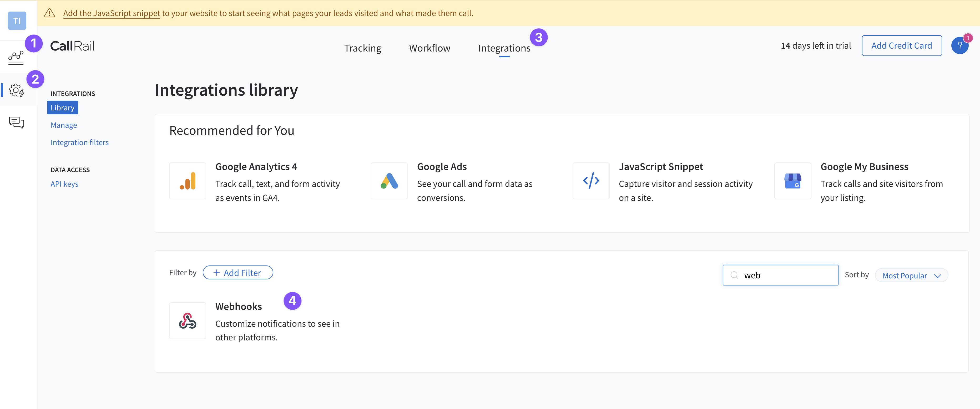The height and width of the screenshot is (409, 980).
Task: Click the Webhooks logo icon
Action: click(x=188, y=320)
